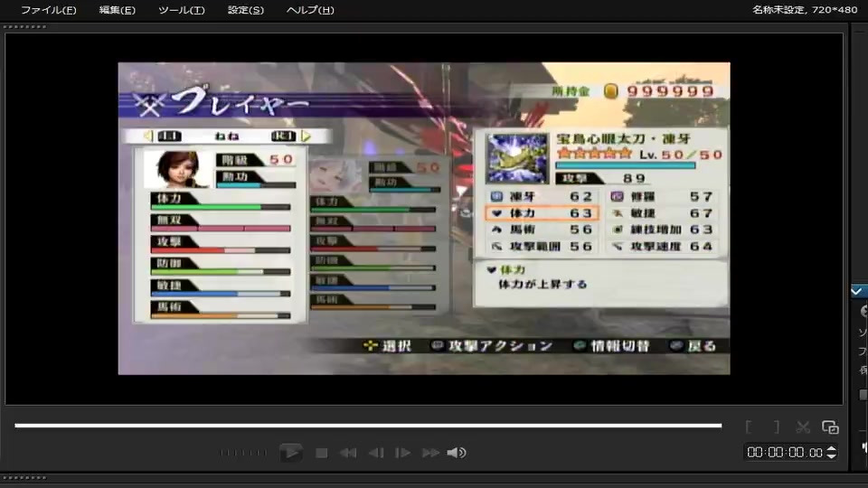Click the preview seek bar
This screenshot has width=868, height=488.
pyautogui.click(x=368, y=426)
